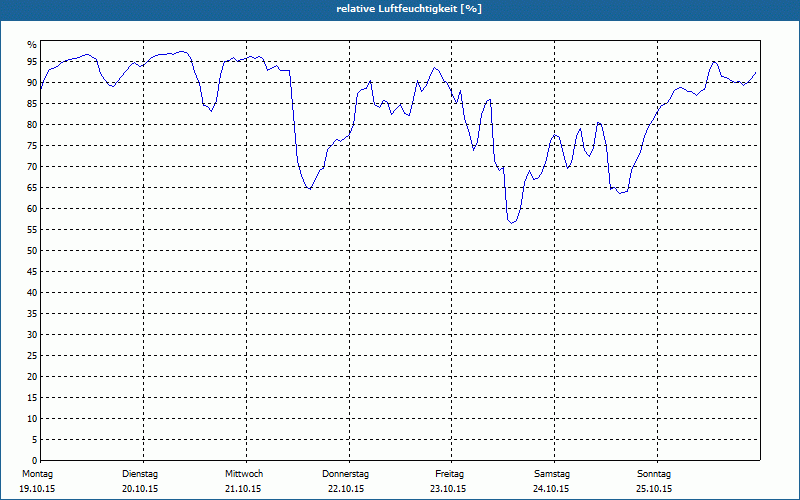Click the chart title 'relative Luftfeuchtigkeit [%]'

[x=409, y=9]
